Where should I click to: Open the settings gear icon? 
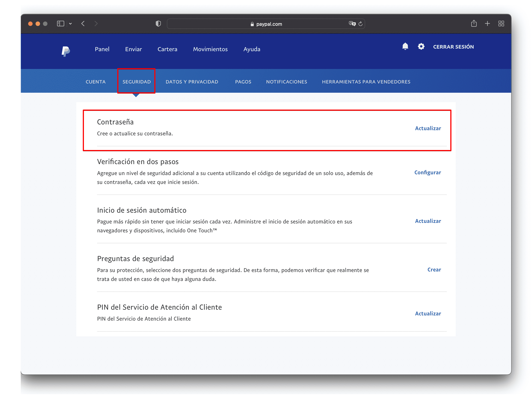(421, 47)
